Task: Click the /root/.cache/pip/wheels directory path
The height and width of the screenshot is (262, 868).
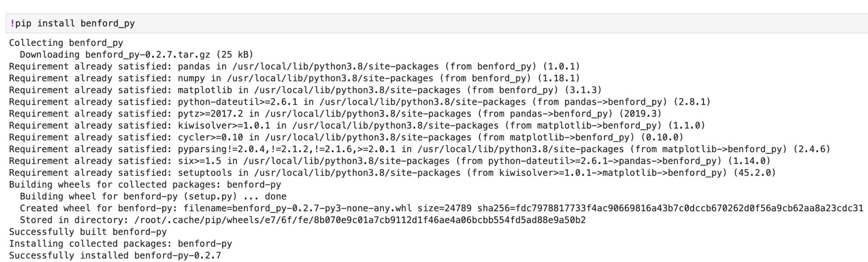Action: [360, 220]
